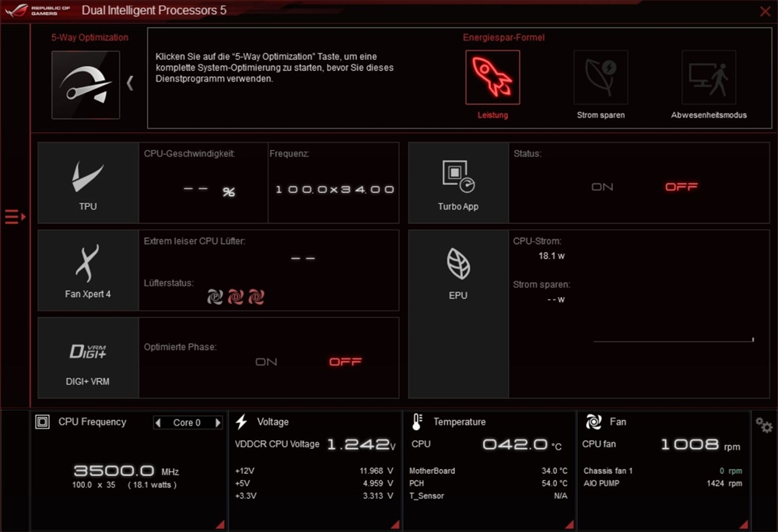Image resolution: width=778 pixels, height=532 pixels.
Task: Click the AIO PUMP row
Action: (x=662, y=483)
